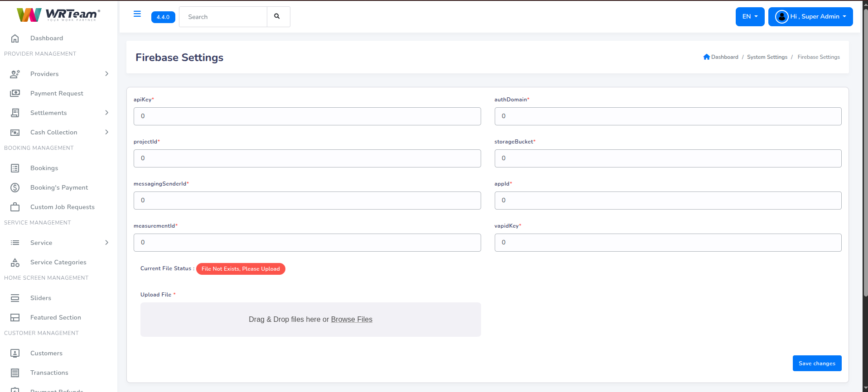Image resolution: width=868 pixels, height=392 pixels.
Task: Click the Dashboard home icon in sidebar
Action: point(15,38)
